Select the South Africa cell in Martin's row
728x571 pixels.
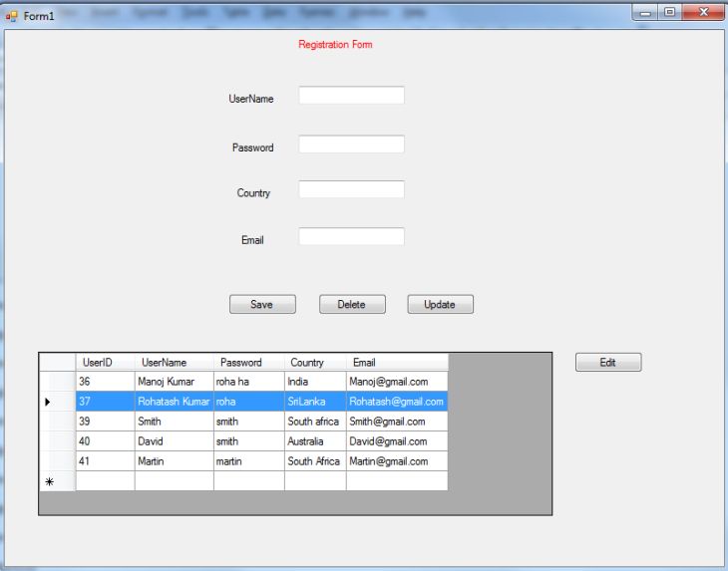point(315,461)
